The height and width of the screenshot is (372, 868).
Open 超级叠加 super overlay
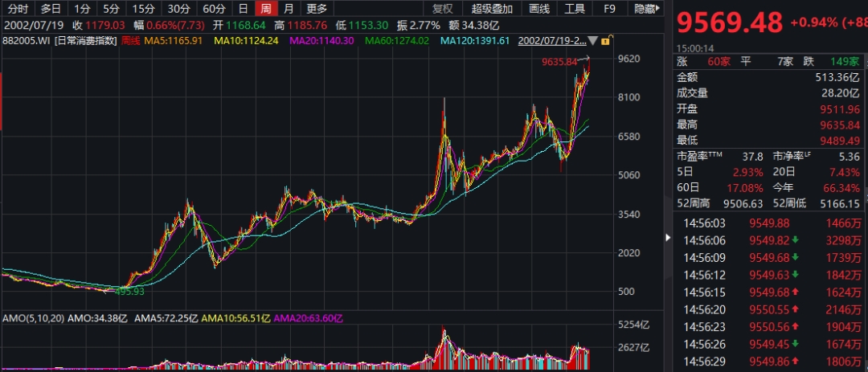[x=492, y=8]
